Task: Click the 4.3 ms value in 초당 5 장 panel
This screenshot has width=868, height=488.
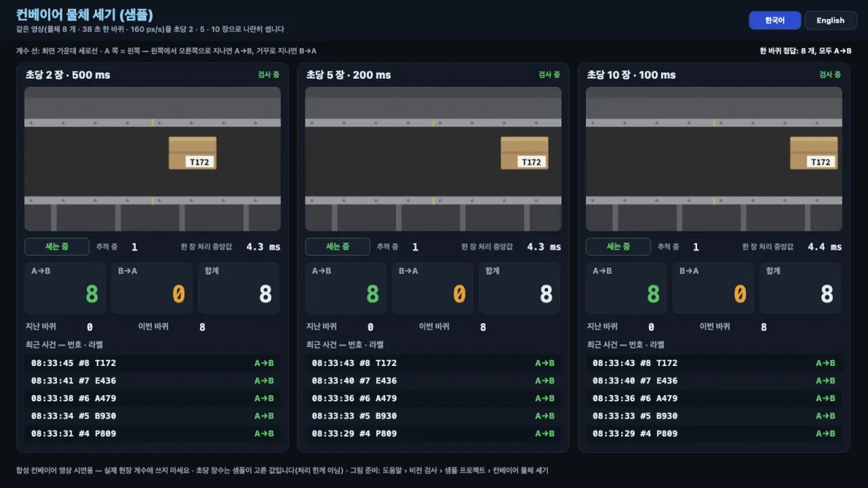Action: tap(544, 247)
